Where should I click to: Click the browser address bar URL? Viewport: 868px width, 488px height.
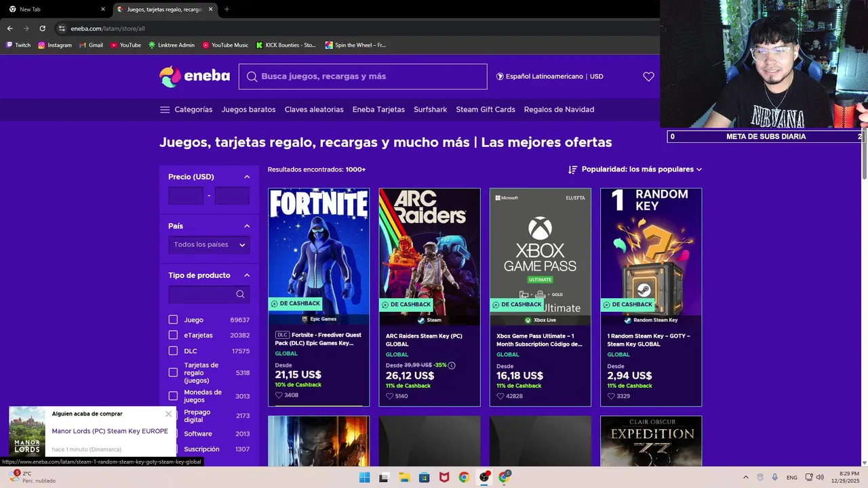[x=108, y=28]
